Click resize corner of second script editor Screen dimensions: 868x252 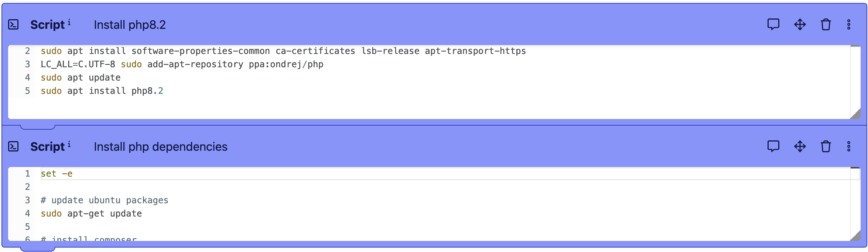coord(855,236)
